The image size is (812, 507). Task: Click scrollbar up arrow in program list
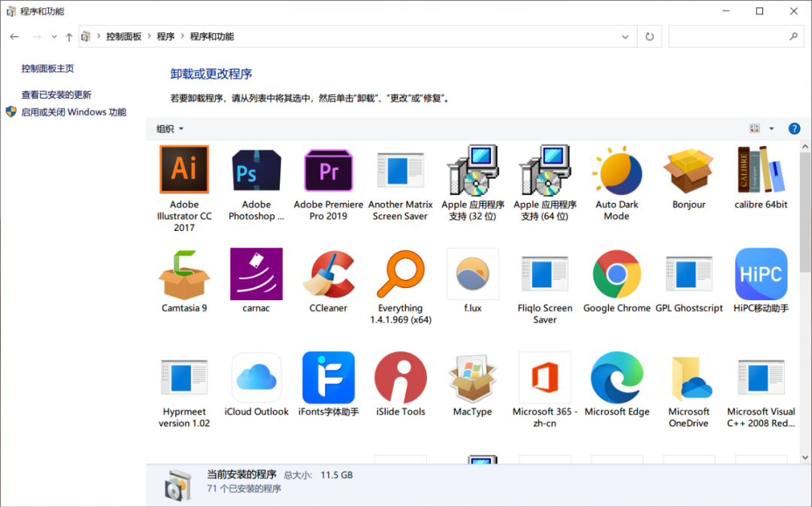(x=805, y=147)
